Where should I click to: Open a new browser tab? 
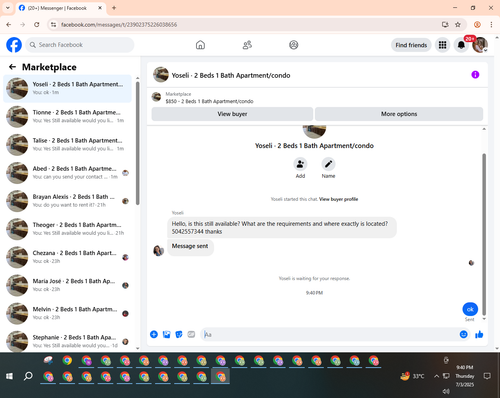point(114,8)
